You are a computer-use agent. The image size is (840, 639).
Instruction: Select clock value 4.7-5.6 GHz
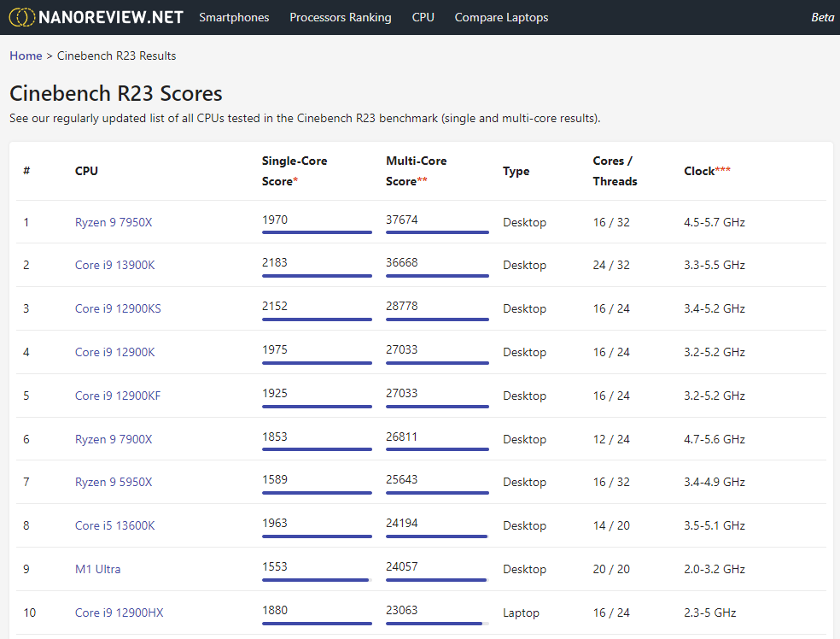715,440
